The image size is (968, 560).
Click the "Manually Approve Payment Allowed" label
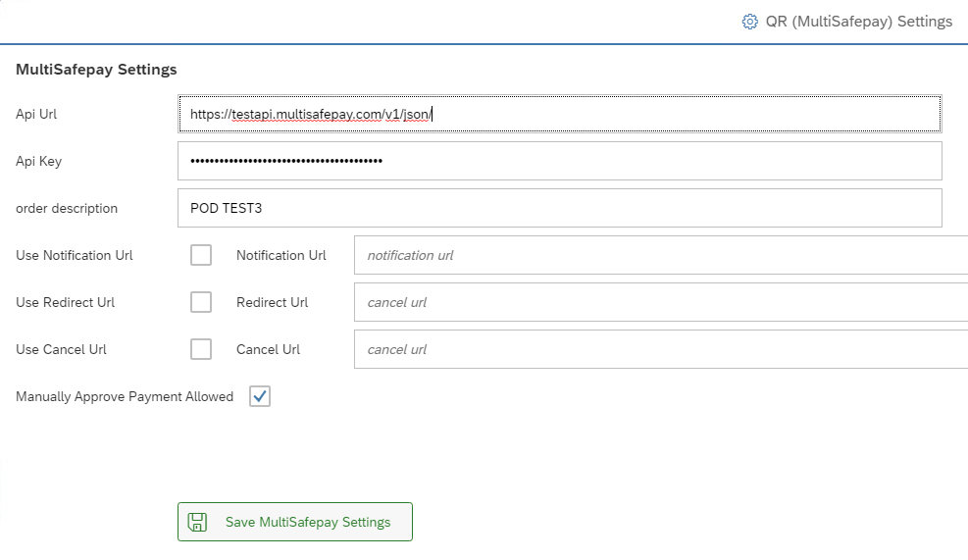[125, 396]
